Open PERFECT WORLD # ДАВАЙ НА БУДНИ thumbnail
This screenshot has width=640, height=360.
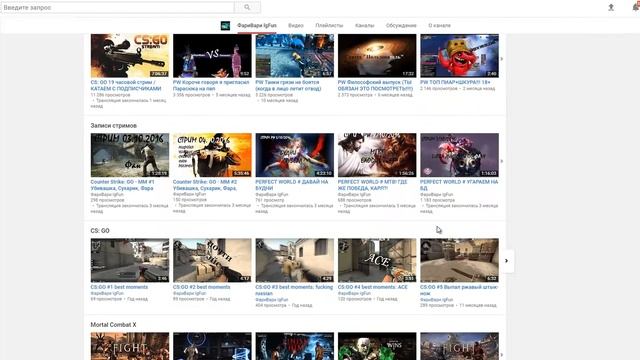pos(295,155)
